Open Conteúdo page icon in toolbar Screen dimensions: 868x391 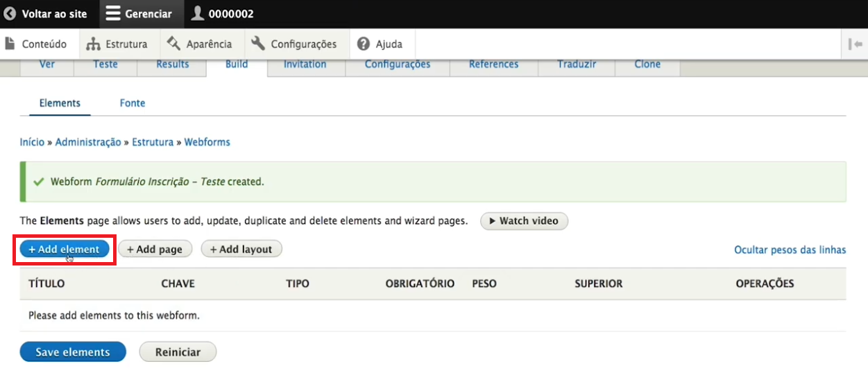(x=10, y=44)
